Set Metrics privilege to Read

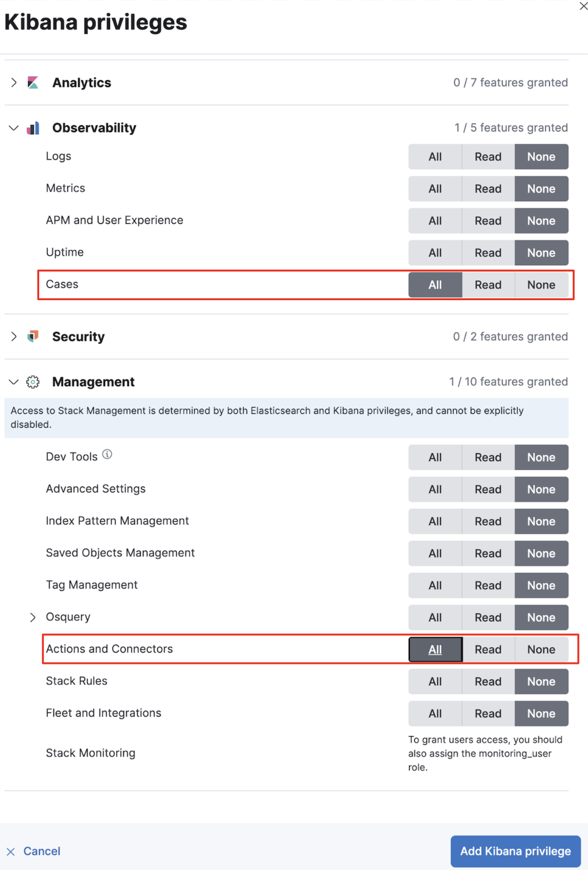(x=488, y=189)
